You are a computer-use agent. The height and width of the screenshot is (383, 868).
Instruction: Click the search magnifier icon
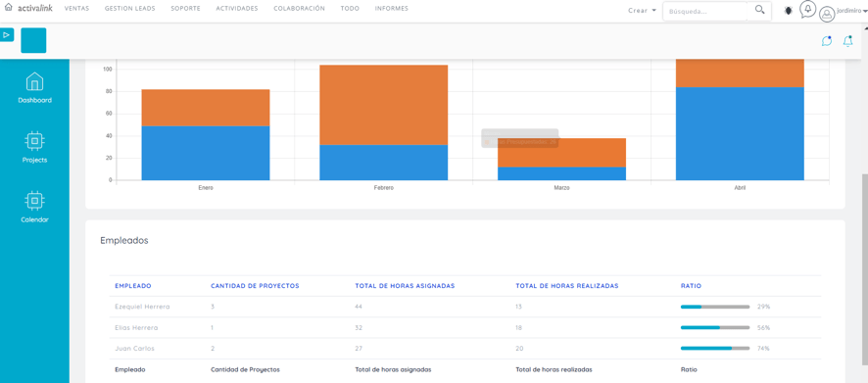point(759,10)
